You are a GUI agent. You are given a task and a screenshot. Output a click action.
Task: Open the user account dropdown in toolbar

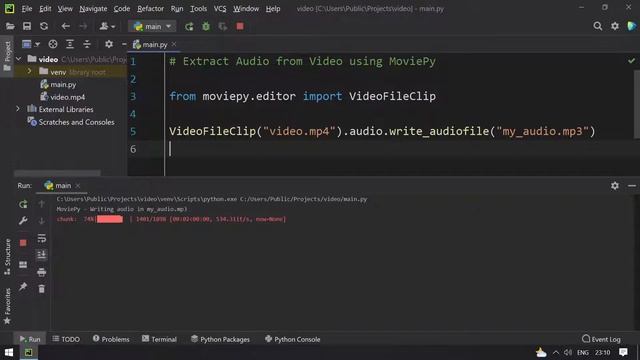tap(107, 27)
